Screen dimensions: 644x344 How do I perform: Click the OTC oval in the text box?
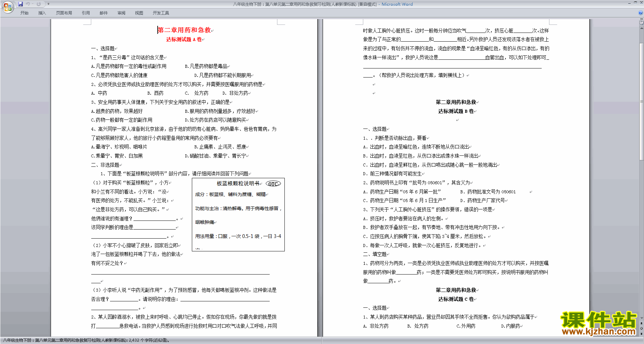pyautogui.click(x=273, y=184)
